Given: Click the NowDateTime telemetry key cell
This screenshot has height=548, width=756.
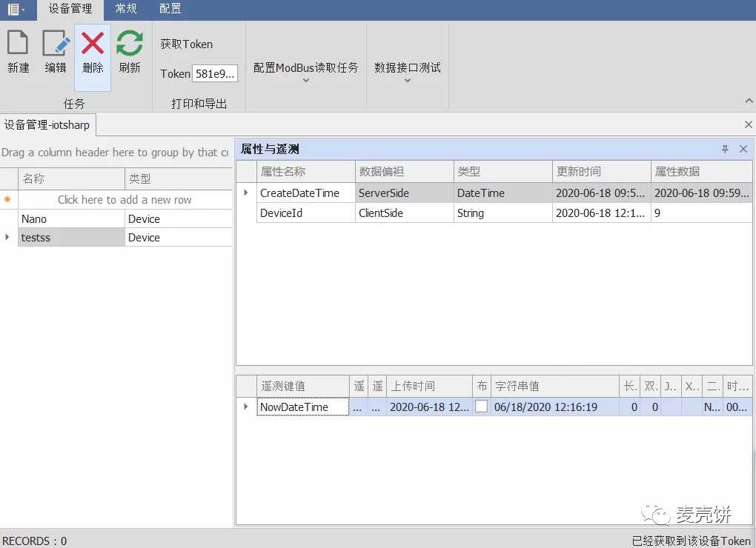Looking at the screenshot, I should [x=303, y=407].
